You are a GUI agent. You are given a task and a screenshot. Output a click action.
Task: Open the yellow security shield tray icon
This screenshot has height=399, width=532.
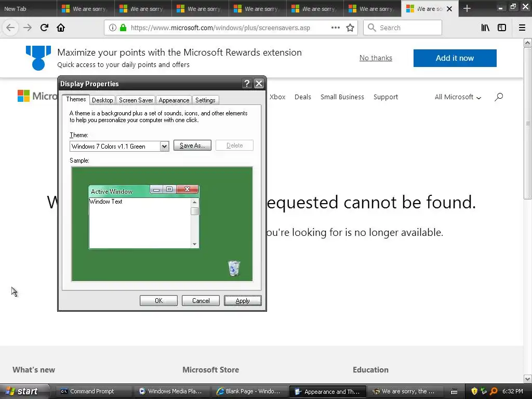click(x=474, y=391)
